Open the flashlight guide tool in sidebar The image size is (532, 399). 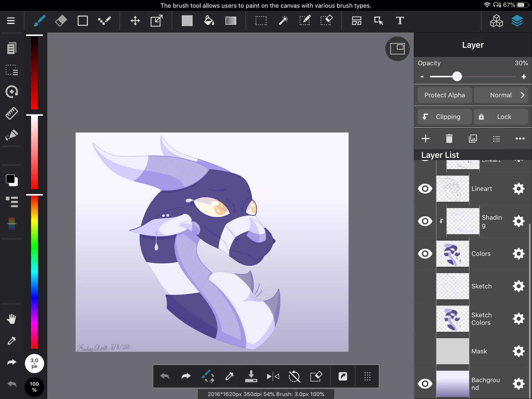12,135
